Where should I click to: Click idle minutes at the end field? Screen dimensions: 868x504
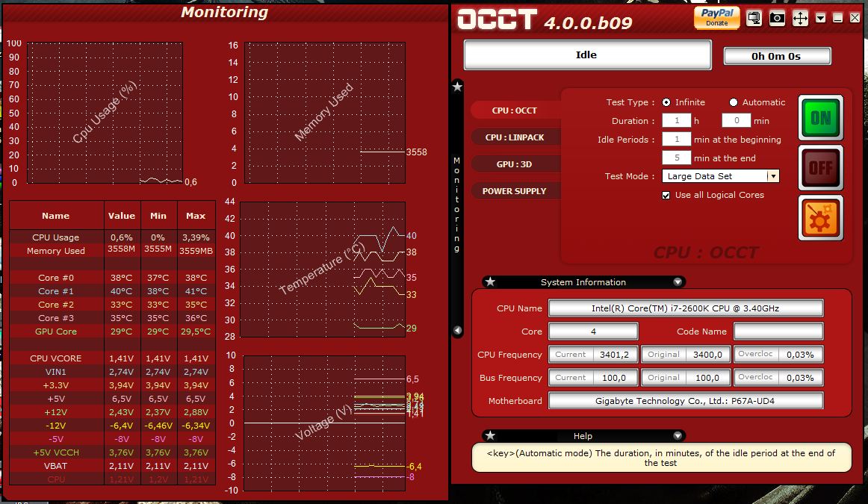pos(677,158)
